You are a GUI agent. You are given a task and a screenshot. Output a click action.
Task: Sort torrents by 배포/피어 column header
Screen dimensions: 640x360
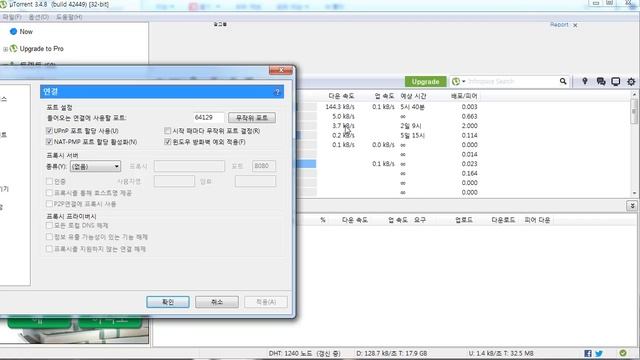coord(464,96)
